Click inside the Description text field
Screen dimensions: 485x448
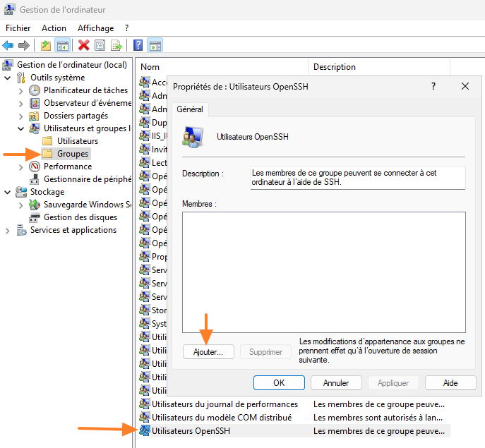click(358, 177)
